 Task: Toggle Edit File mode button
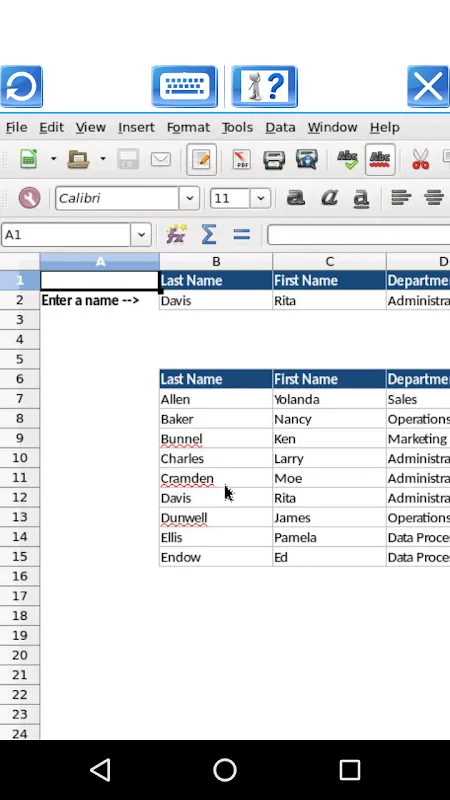201,160
